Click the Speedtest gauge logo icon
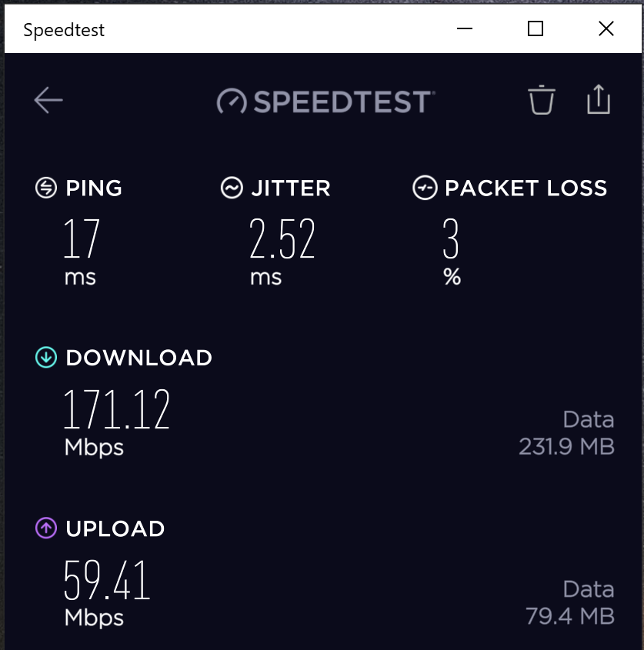This screenshot has width=644, height=650. tap(232, 102)
